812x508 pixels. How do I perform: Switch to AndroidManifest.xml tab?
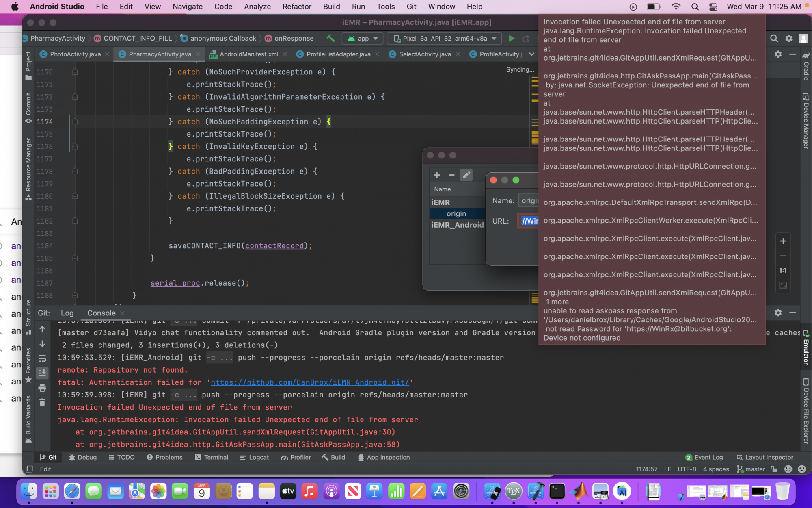tap(248, 54)
